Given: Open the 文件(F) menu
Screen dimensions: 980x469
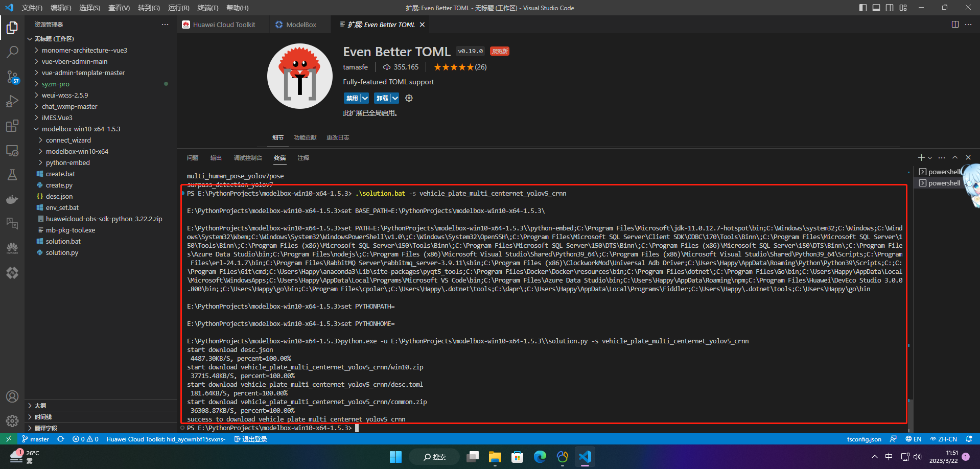Looking at the screenshot, I should point(32,8).
